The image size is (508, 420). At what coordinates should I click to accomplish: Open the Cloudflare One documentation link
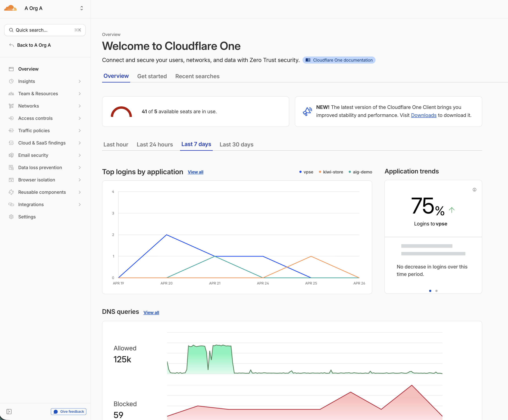click(339, 60)
